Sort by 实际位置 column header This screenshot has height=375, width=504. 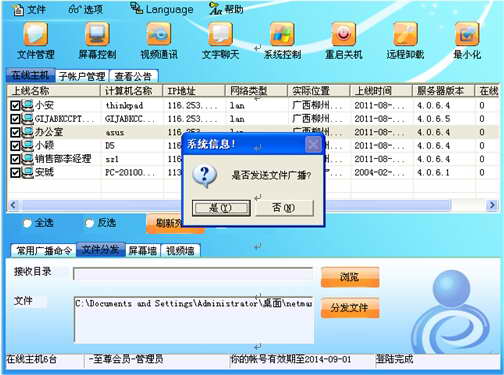point(318,91)
